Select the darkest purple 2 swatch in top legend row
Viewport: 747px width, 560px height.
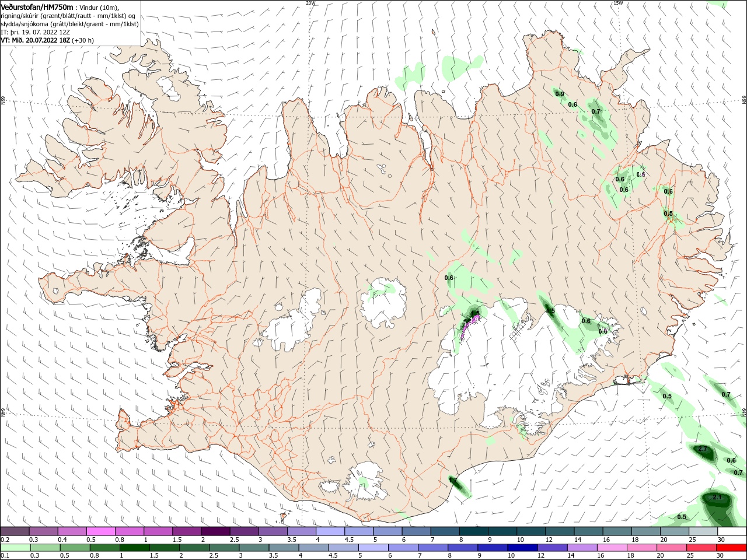215,531
